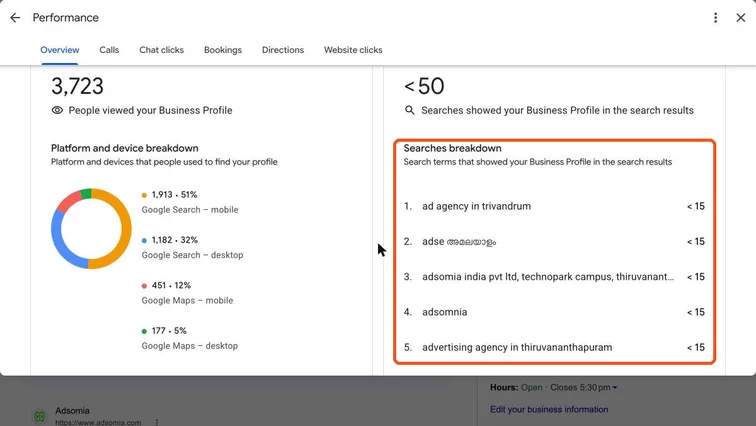This screenshot has height=426, width=756.
Task: Click the red Google Maps mobile legend dot
Action: tap(144, 286)
